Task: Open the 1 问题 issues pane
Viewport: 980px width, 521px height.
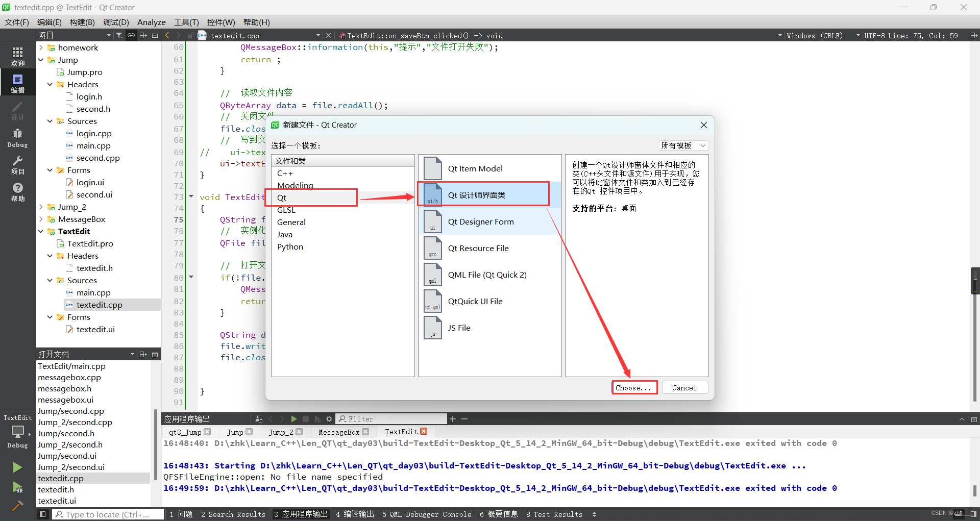Action: pyautogui.click(x=181, y=514)
